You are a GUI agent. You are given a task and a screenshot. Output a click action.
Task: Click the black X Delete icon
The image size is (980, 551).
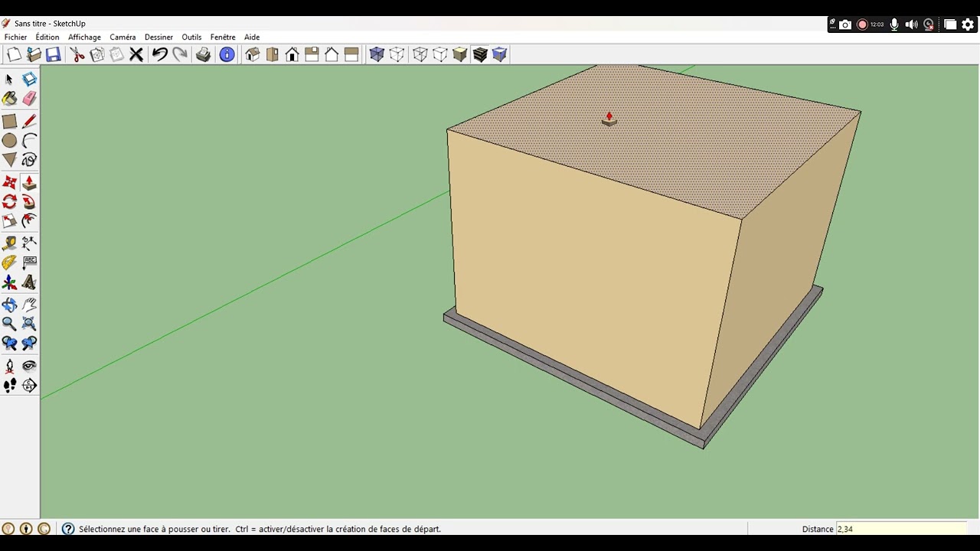pyautogui.click(x=136, y=54)
